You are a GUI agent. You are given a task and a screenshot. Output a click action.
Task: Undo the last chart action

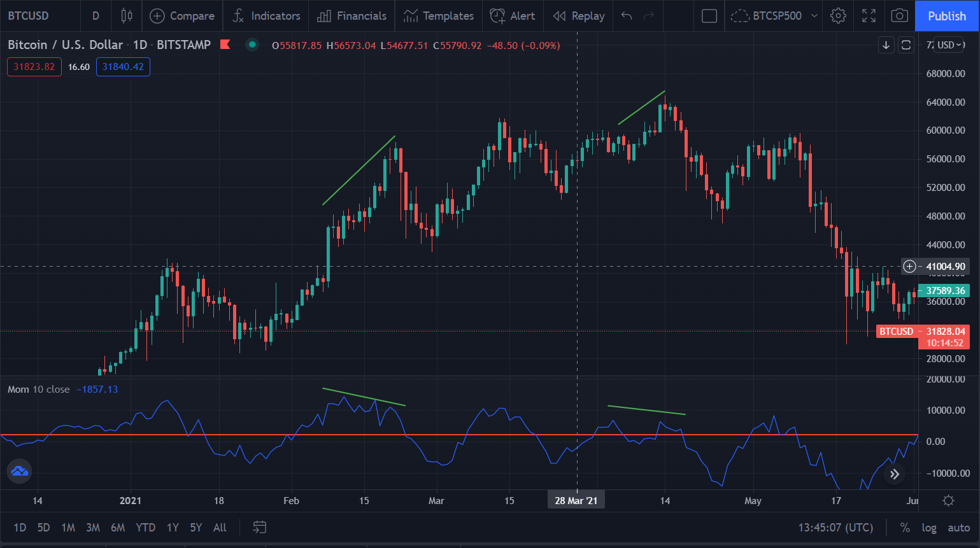coord(627,16)
